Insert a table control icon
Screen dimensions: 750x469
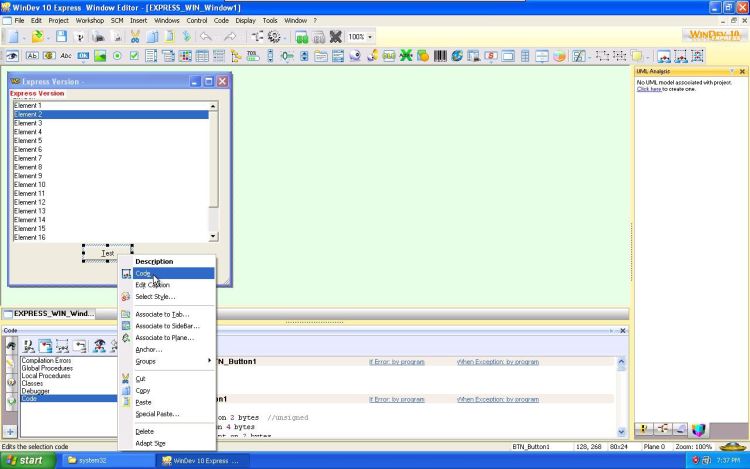tap(202, 56)
